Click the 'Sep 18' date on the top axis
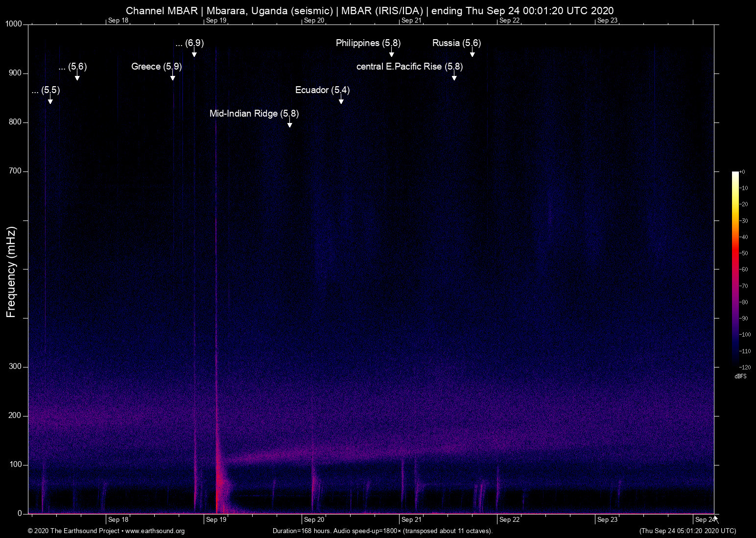Image resolution: width=756 pixels, height=538 pixels. pos(118,20)
